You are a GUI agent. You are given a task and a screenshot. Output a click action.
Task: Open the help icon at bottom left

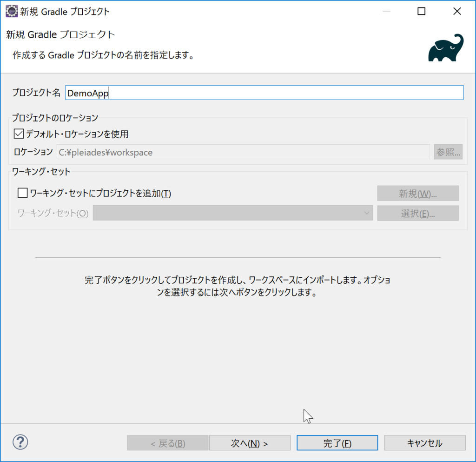[20, 442]
